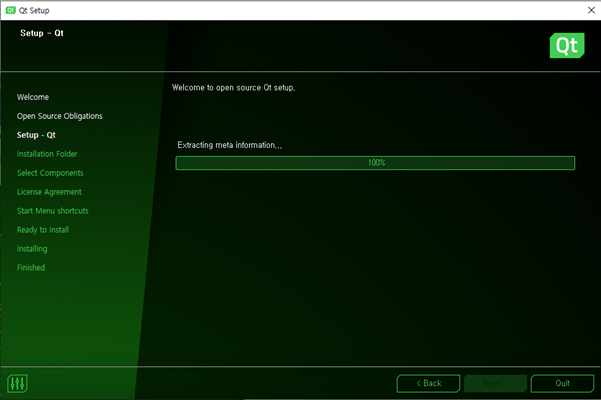Close the Qt Setup window
The width and height of the screenshot is (601, 400).
pyautogui.click(x=591, y=10)
